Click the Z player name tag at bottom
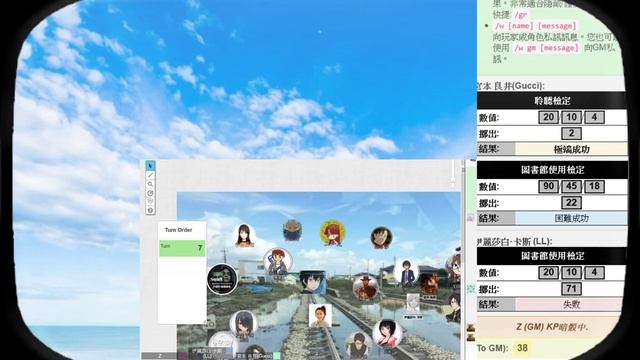Screen dimensions: 640x360 click(160, 356)
